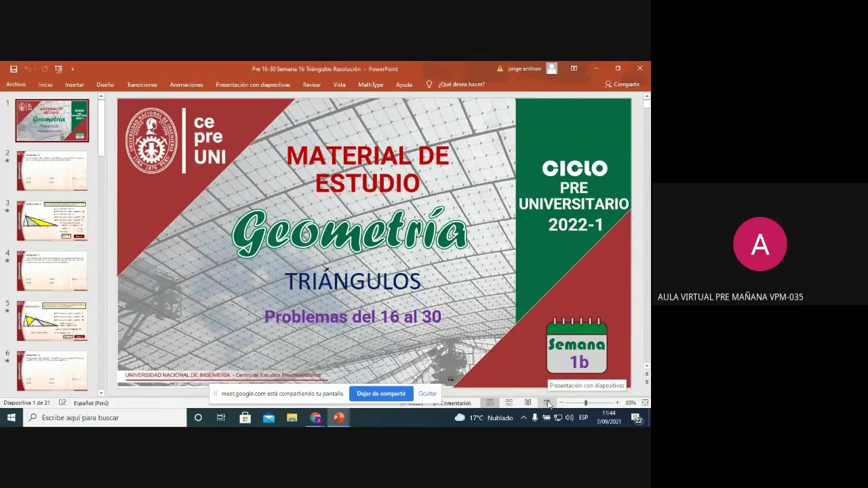Image resolution: width=868 pixels, height=488 pixels.
Task: Open the Windows Start menu
Action: 12,418
